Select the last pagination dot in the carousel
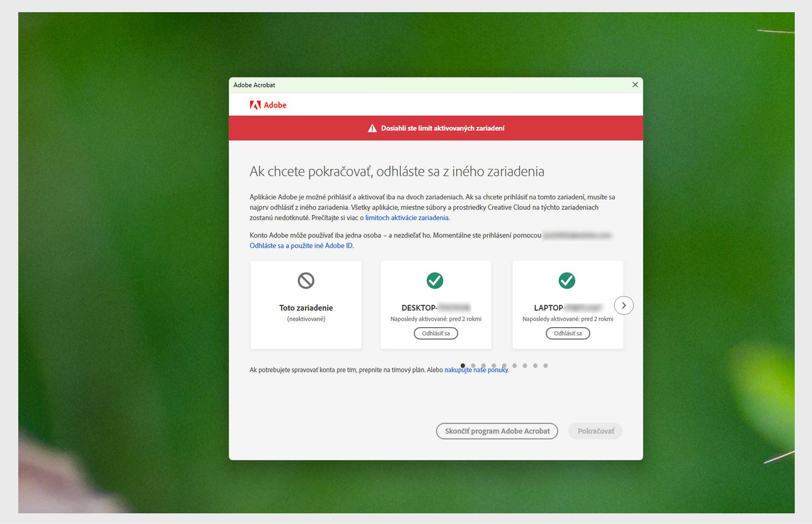812x524 pixels. coord(546,365)
